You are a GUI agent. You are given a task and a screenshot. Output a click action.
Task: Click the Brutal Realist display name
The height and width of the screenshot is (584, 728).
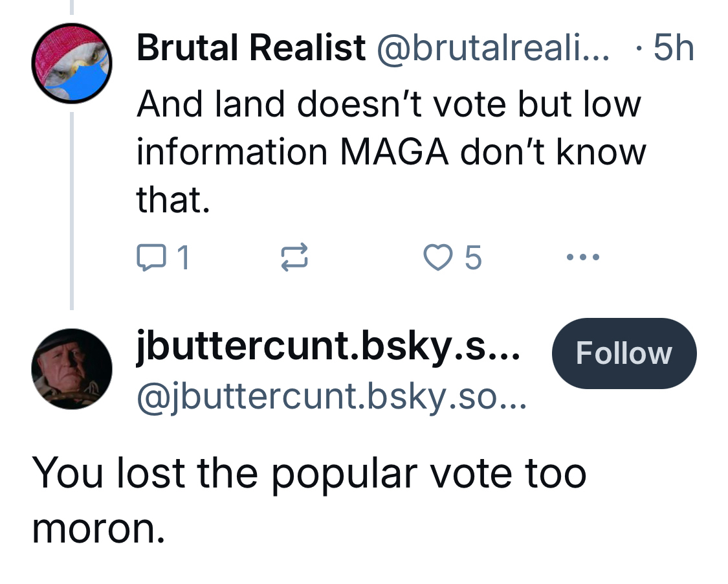(x=251, y=49)
